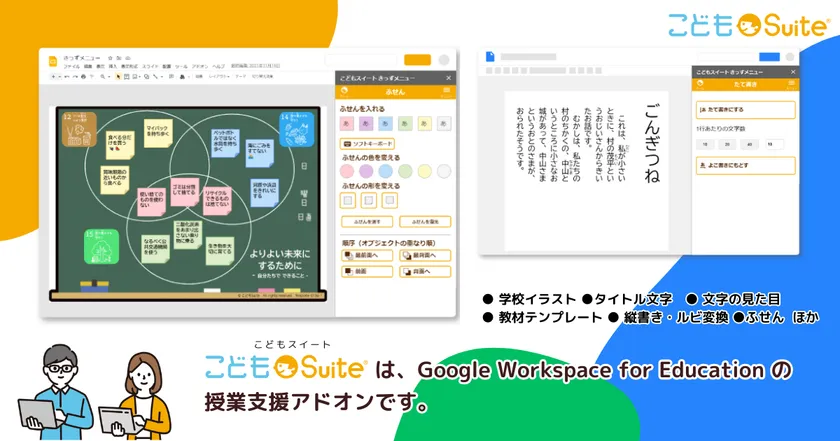Click the home icon in ふせん panel header
The image size is (840, 441).
344,91
